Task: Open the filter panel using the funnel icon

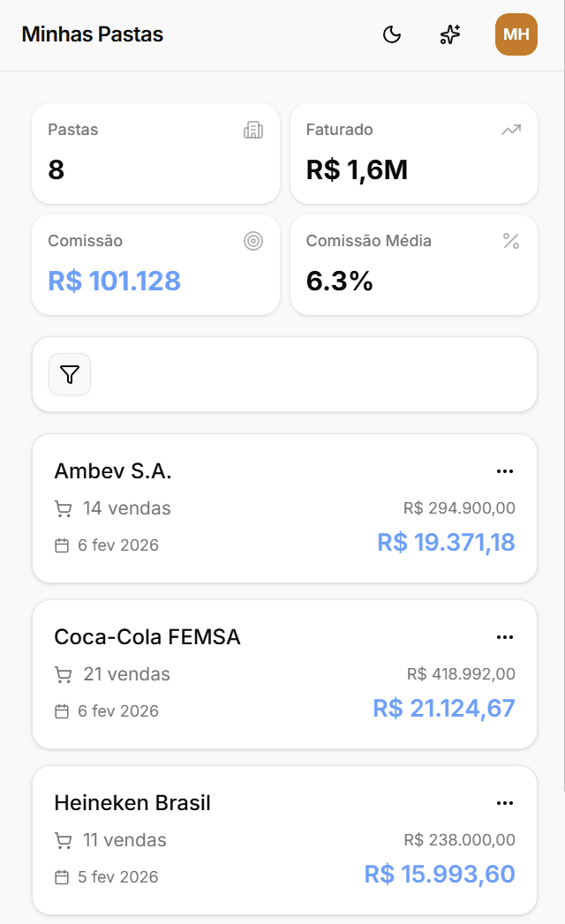Action: (69, 374)
